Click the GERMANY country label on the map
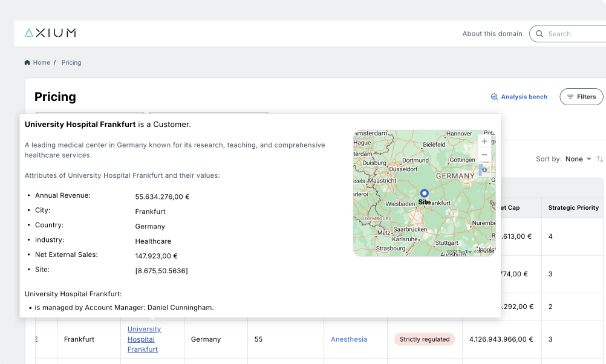Image resolution: width=606 pixels, height=364 pixels. tap(455, 176)
